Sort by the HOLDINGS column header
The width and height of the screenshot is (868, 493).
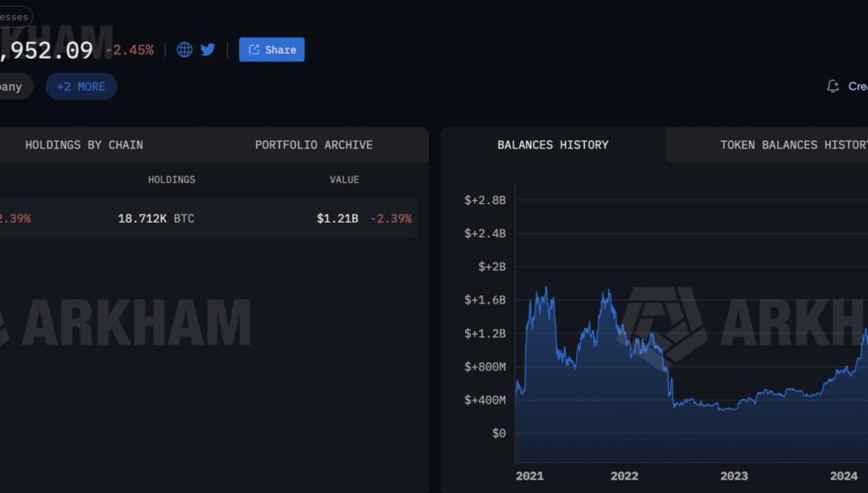click(x=172, y=180)
